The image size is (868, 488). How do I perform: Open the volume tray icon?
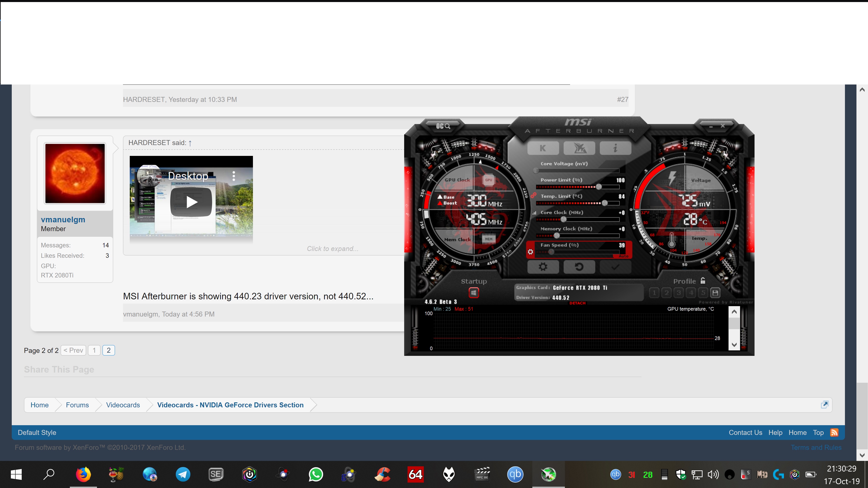[713, 475]
